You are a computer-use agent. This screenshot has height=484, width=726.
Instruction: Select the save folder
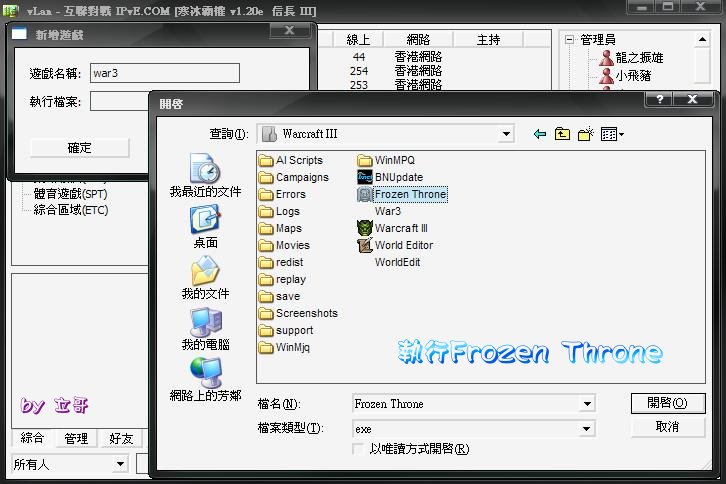tap(279, 296)
